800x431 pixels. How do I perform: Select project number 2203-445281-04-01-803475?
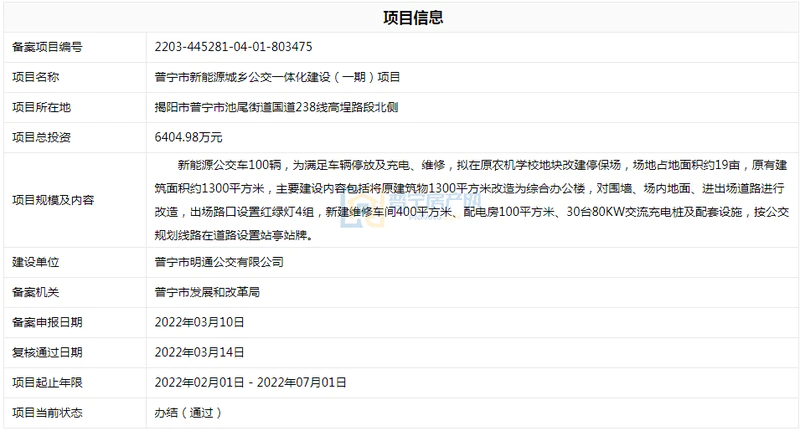point(234,47)
